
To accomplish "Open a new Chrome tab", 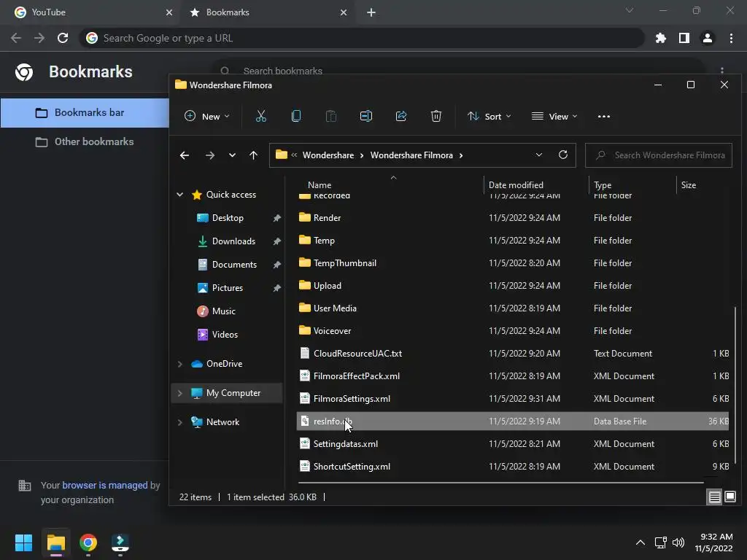I will (371, 12).
